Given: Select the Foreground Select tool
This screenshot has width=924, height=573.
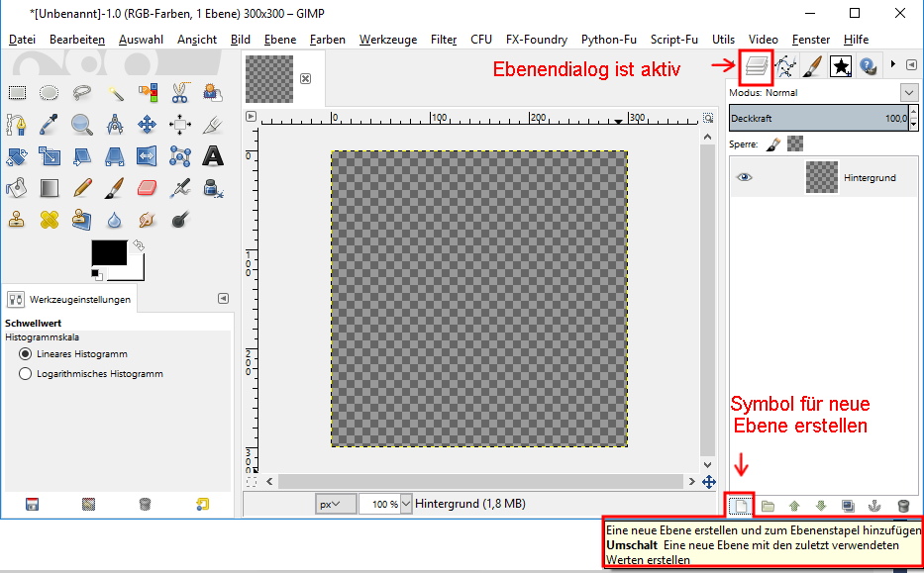Looking at the screenshot, I should (212, 92).
